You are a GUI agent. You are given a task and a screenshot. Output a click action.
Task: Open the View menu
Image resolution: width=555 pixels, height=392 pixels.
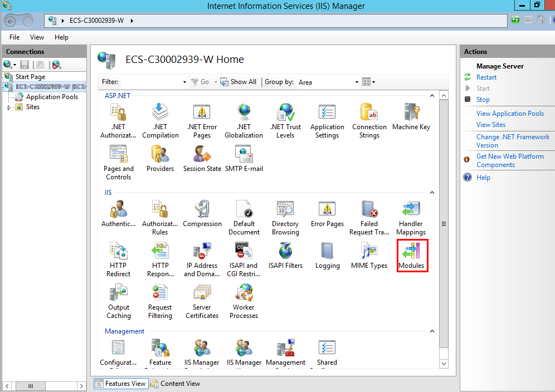tap(37, 37)
